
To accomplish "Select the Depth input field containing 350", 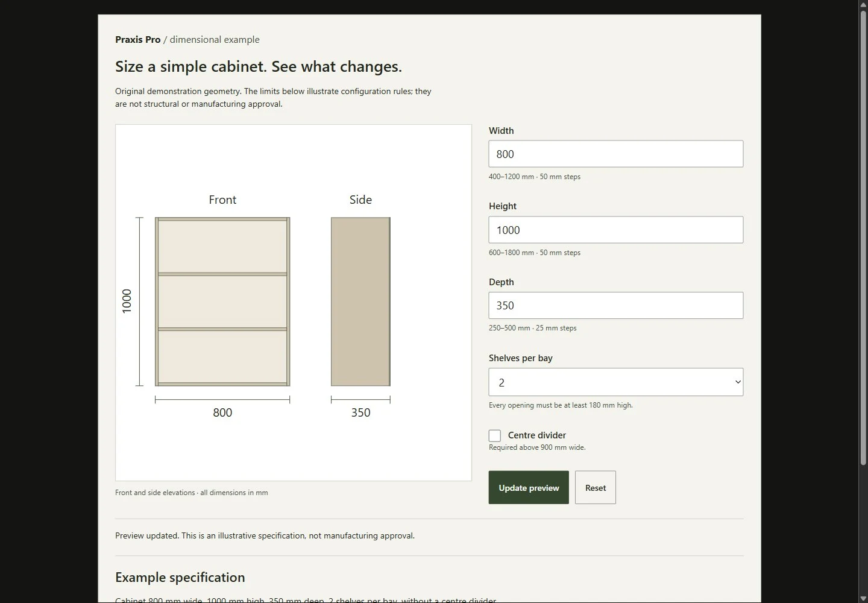I will [x=615, y=305].
